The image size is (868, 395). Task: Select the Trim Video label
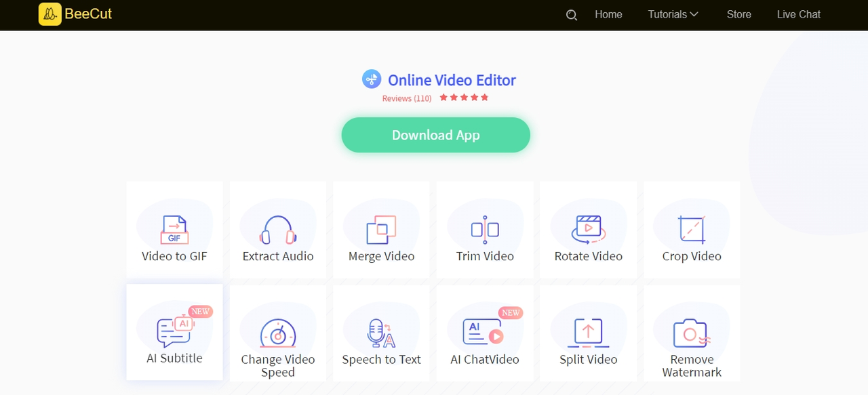pyautogui.click(x=485, y=256)
